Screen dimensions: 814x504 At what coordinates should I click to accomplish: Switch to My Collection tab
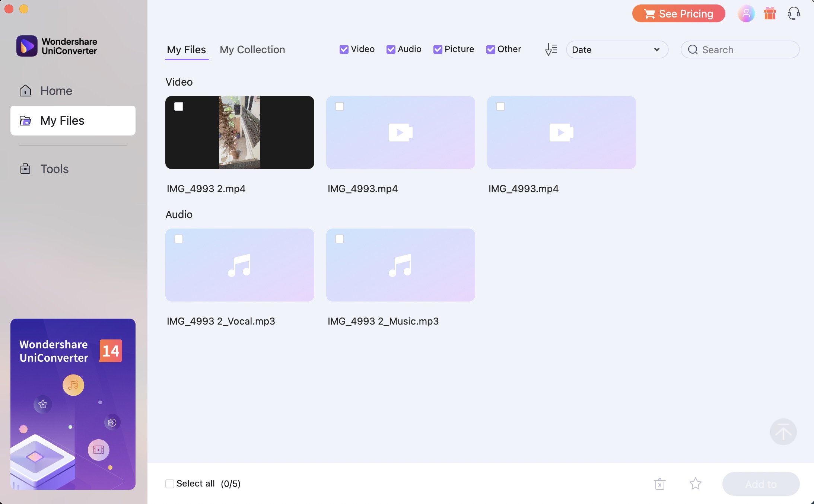[x=252, y=49]
